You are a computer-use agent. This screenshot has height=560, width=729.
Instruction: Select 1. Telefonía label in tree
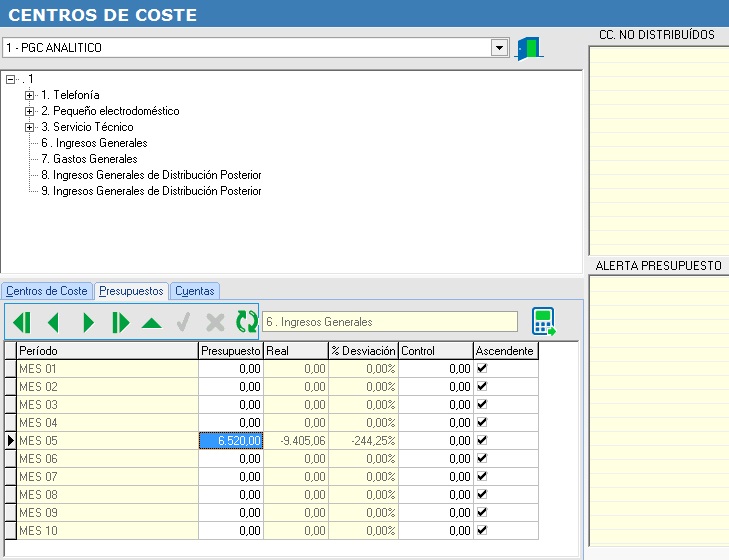(70, 95)
